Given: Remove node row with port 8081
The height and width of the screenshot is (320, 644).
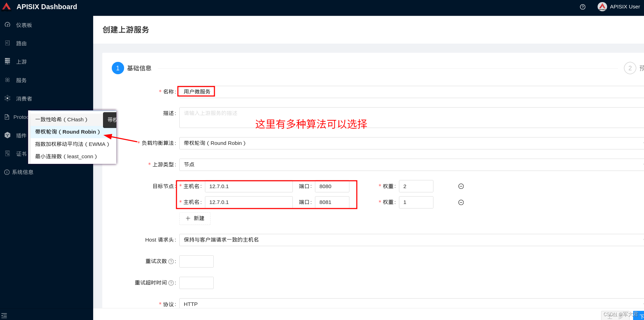Looking at the screenshot, I should pos(461,202).
